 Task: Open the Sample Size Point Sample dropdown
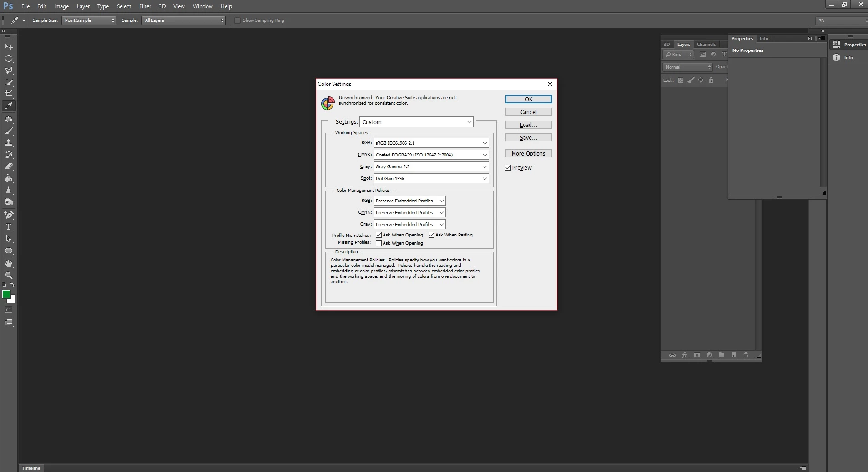click(x=89, y=20)
